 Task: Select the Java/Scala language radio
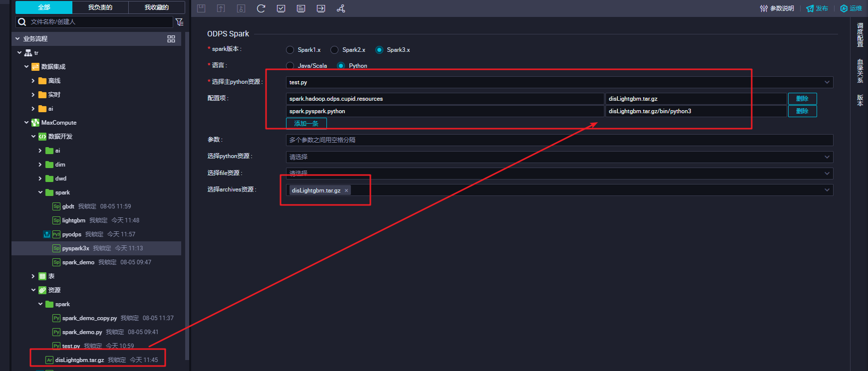[x=290, y=66]
